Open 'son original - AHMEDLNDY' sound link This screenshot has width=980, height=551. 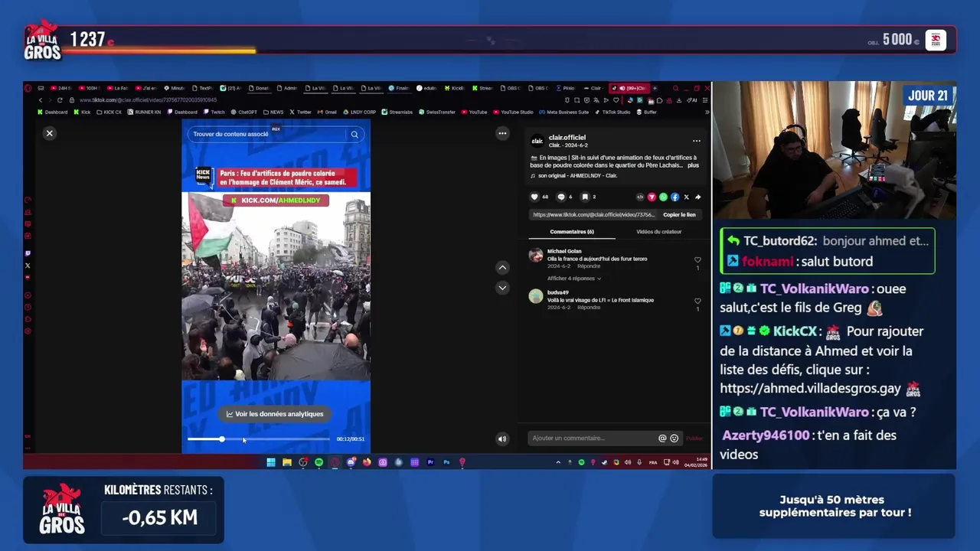(577, 176)
